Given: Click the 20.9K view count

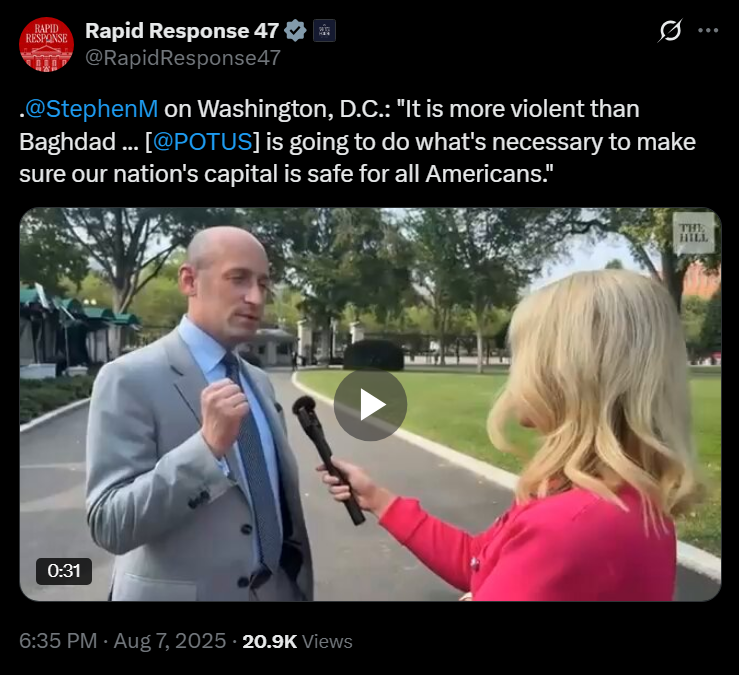Looking at the screenshot, I should point(270,642).
